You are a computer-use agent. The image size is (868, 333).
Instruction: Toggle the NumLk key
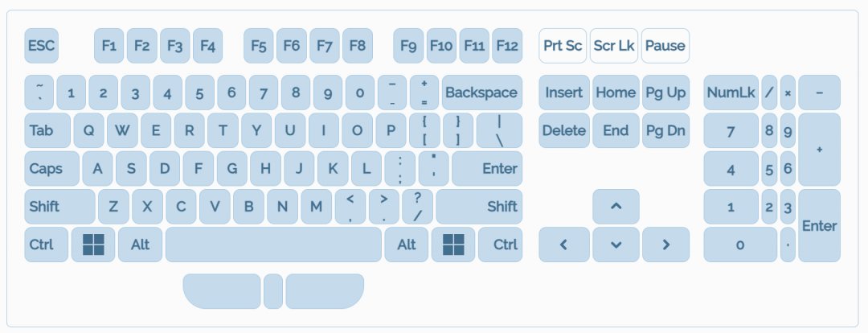731,92
